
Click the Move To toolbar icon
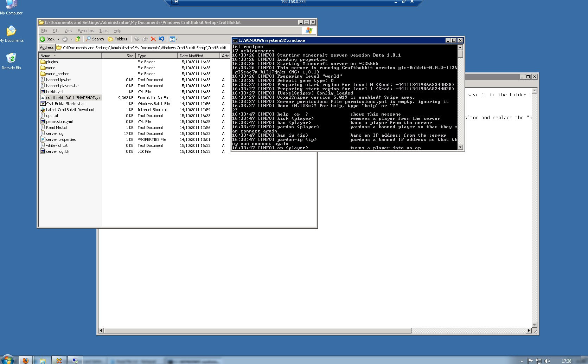click(x=136, y=39)
